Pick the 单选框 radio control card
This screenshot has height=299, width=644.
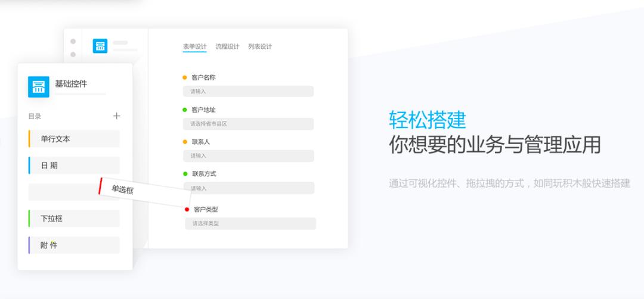(144, 192)
